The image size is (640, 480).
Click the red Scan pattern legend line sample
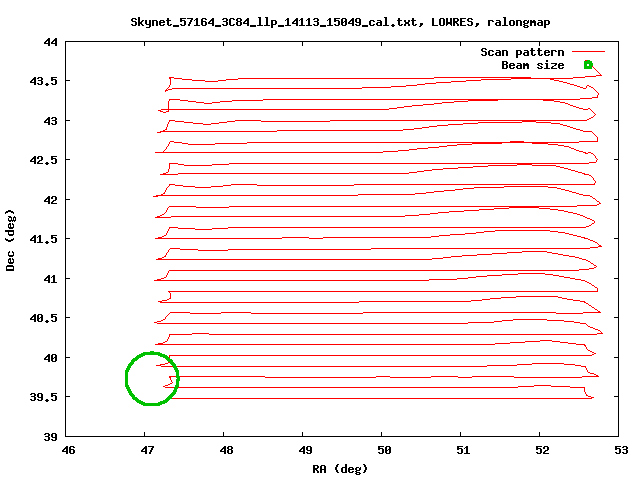click(588, 52)
